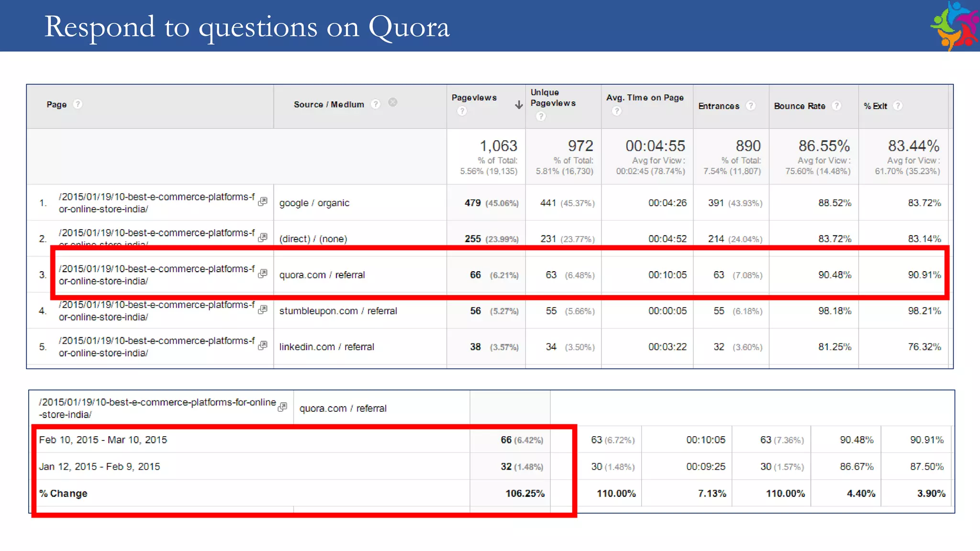The width and height of the screenshot is (980, 551).
Task: Click the google / organic source cell
Action: point(314,203)
